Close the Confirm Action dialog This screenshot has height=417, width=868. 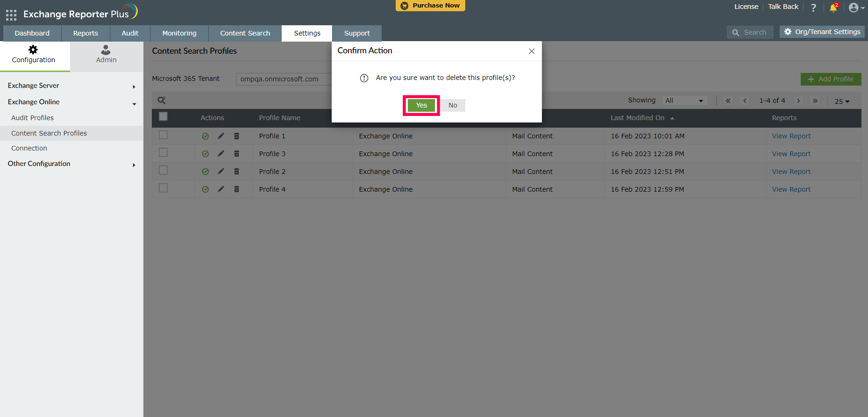(x=532, y=51)
